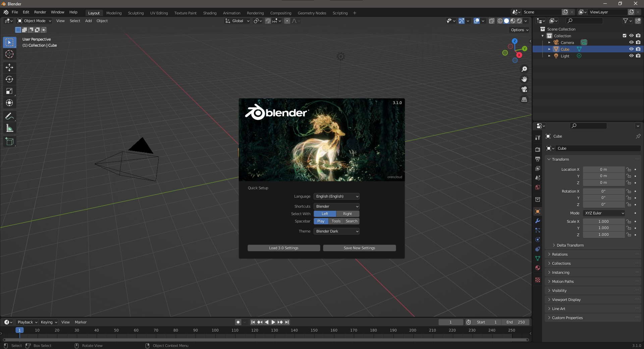Select the Measure tool
Screen dimensions: 644x349
point(9,128)
